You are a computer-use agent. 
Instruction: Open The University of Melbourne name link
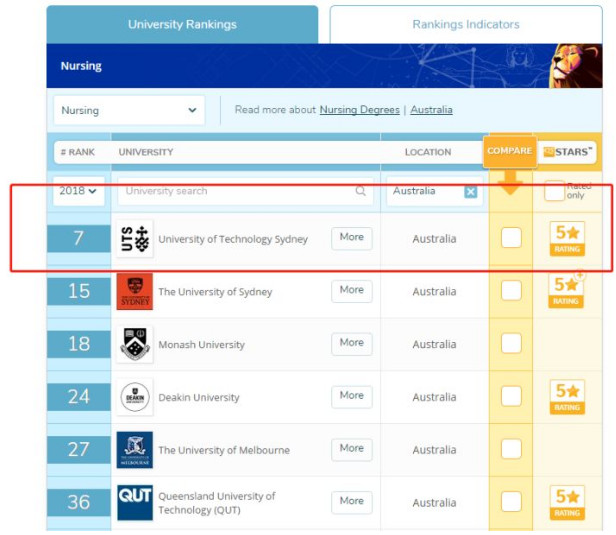click(224, 450)
